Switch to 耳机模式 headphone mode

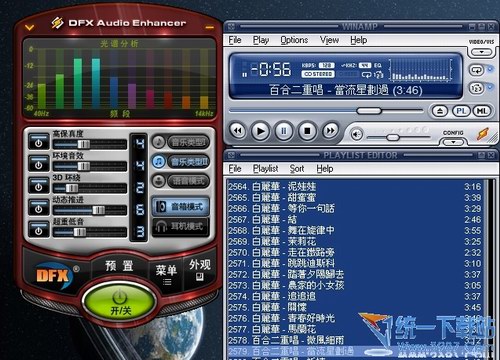click(181, 227)
